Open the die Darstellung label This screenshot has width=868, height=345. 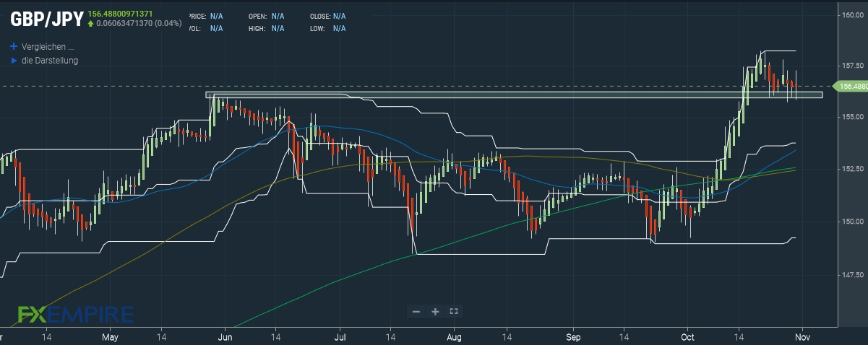(50, 61)
